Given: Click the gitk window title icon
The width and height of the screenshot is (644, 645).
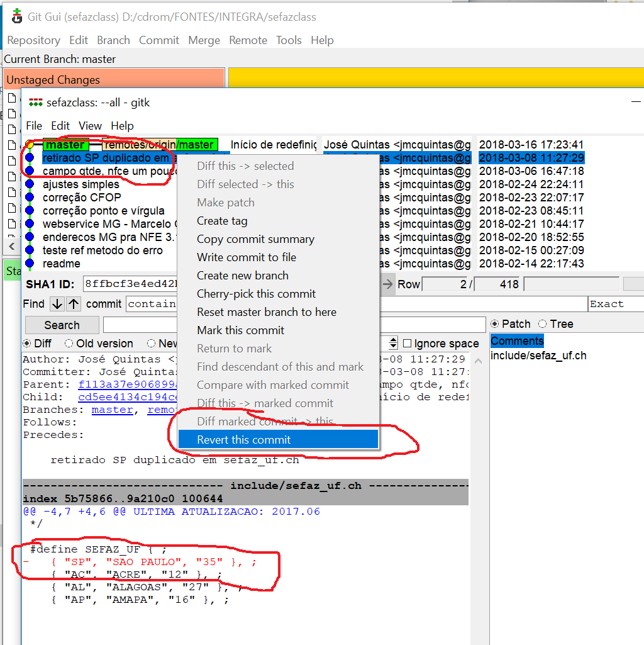Looking at the screenshot, I should (x=35, y=103).
